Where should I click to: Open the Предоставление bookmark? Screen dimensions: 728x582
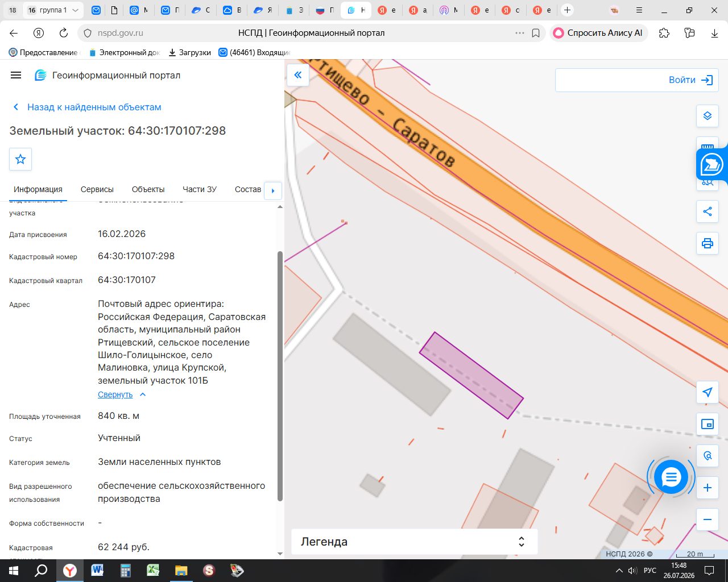coord(44,52)
